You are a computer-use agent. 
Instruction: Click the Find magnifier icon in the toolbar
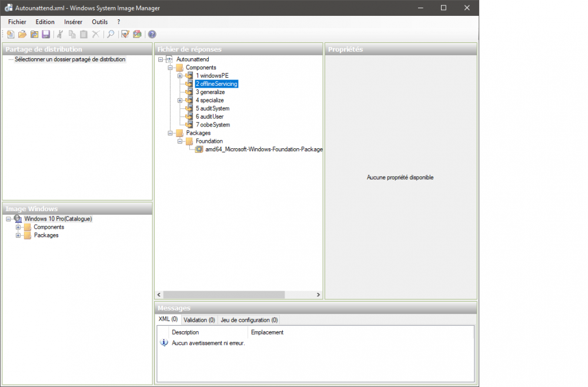pyautogui.click(x=110, y=34)
